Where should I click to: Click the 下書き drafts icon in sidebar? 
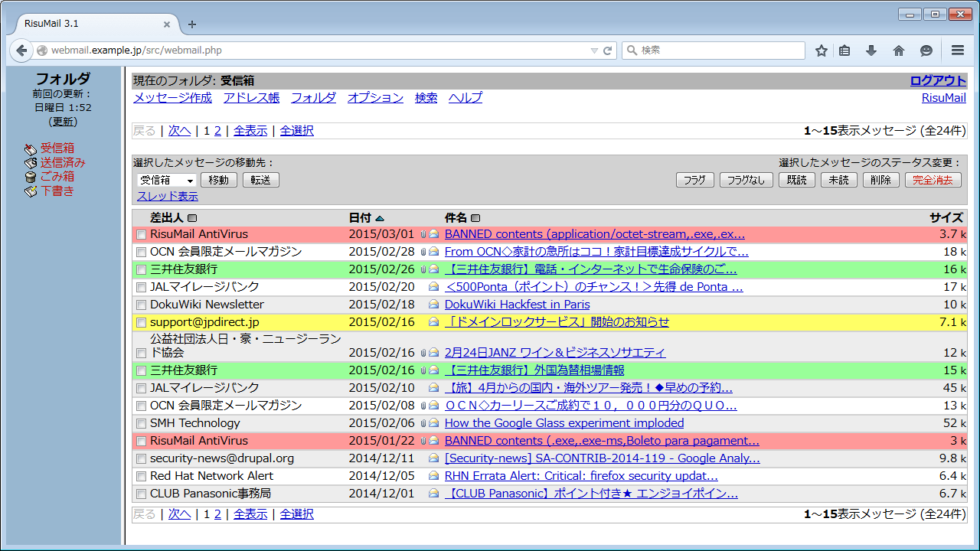click(30, 191)
